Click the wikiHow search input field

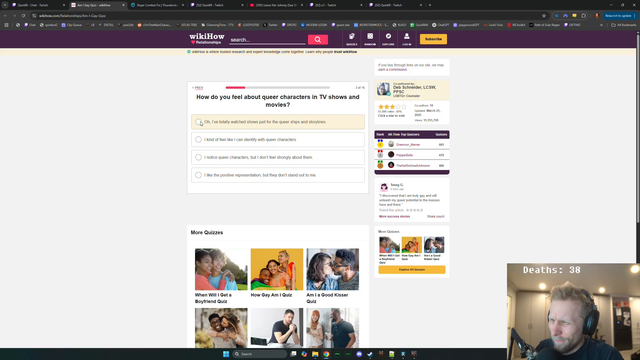coord(267,40)
